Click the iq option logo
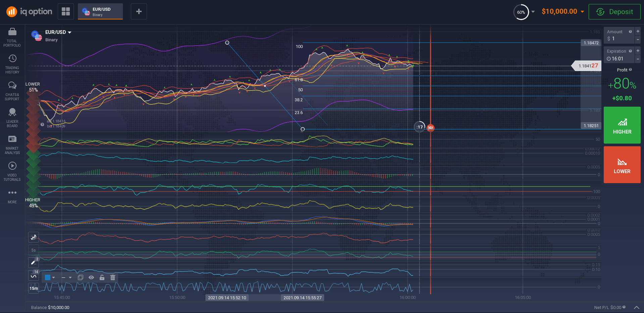644x313 pixels. click(30, 12)
